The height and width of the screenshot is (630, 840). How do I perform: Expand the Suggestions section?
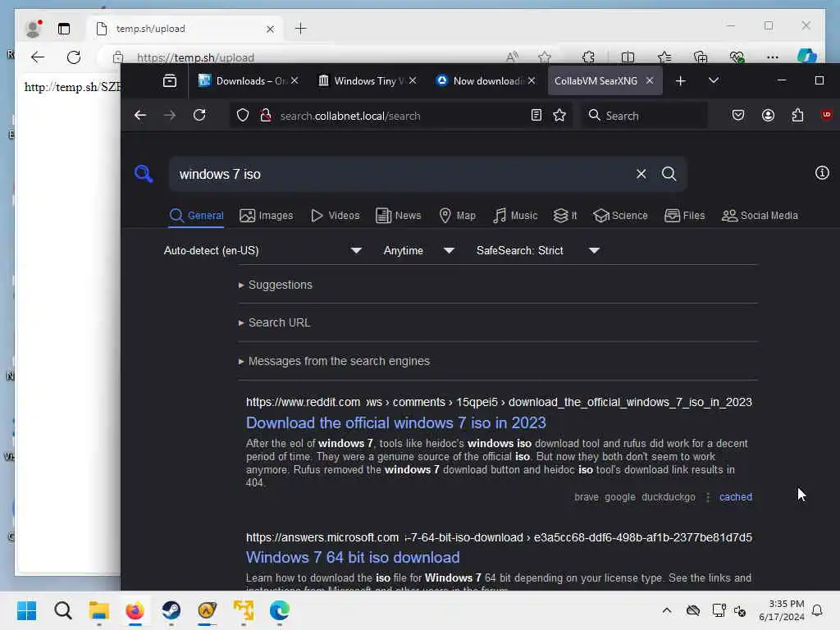(276, 285)
